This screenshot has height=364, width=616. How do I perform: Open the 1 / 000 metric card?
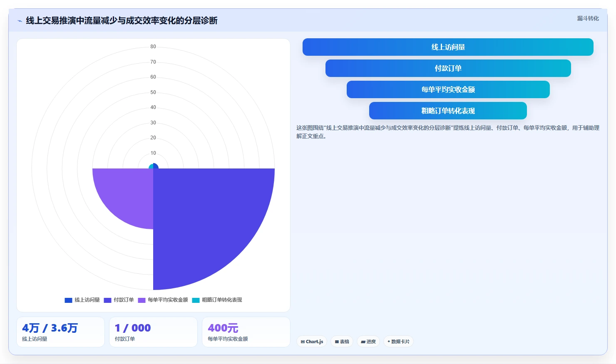click(153, 332)
